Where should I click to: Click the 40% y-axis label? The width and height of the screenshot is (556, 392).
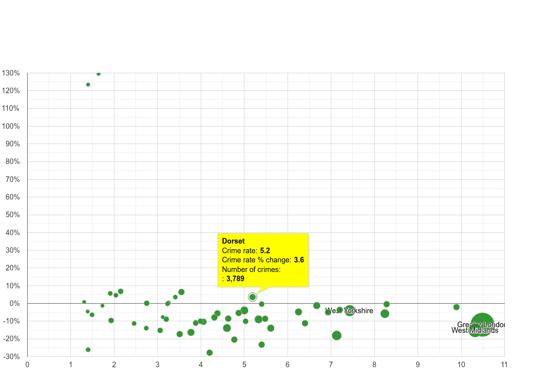coord(12,233)
